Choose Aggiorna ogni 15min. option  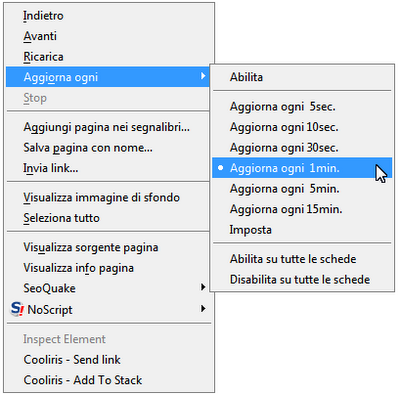click(302, 209)
